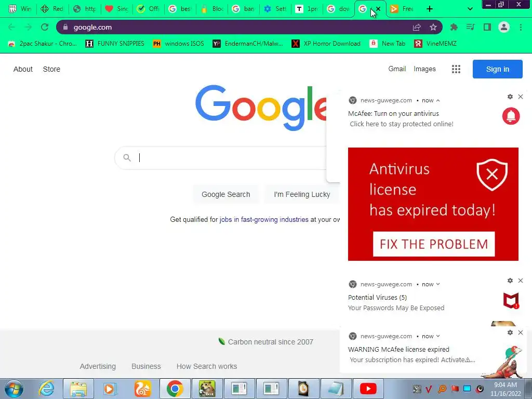Open the taskbar clock showing 9:04 AM
This screenshot has width=532, height=399.
506,389
